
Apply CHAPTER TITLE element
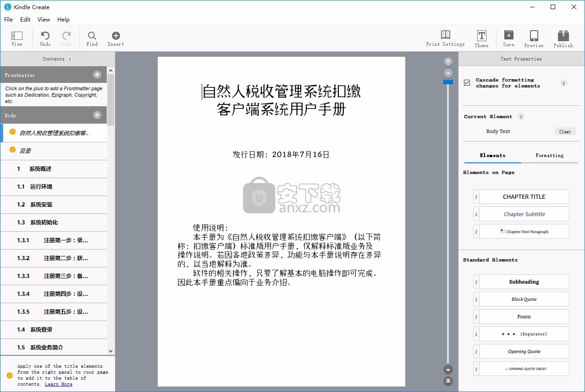(x=524, y=197)
